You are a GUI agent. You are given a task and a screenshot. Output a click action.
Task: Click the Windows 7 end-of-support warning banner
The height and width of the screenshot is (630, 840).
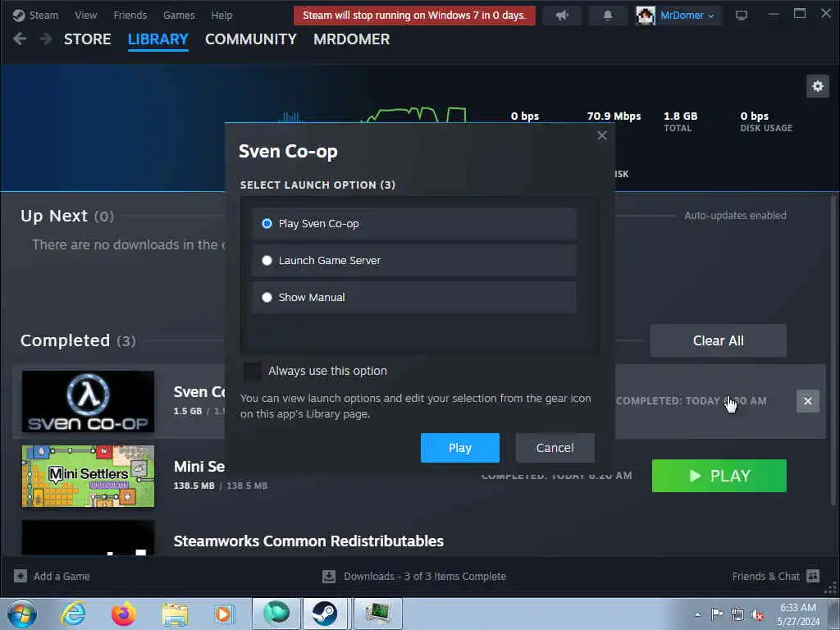coord(414,15)
